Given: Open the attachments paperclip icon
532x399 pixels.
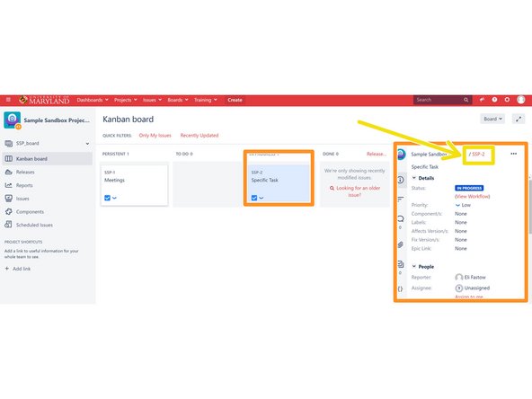Looking at the screenshot, I should pyautogui.click(x=401, y=244).
